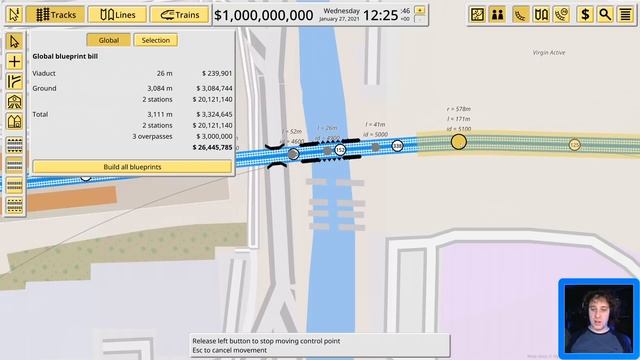Screen dimensions: 640x360
Task: Click the Global blueprint bill heading
Action: point(65,56)
